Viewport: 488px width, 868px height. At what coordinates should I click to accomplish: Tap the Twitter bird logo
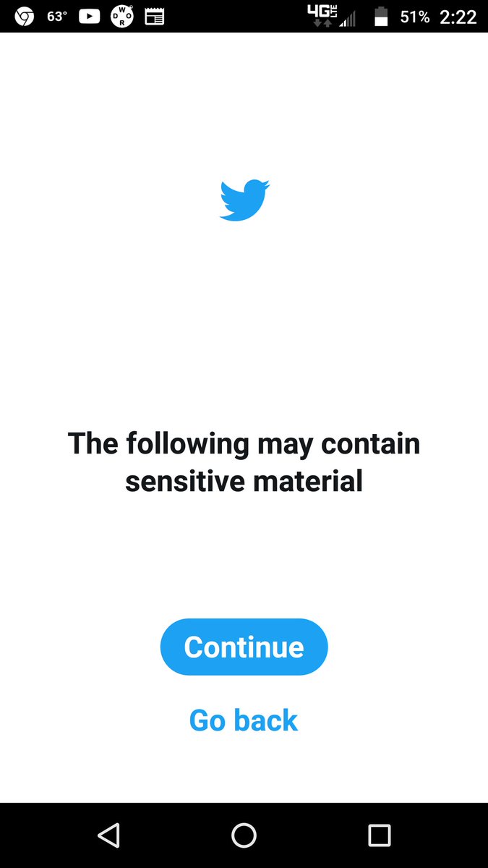[244, 200]
